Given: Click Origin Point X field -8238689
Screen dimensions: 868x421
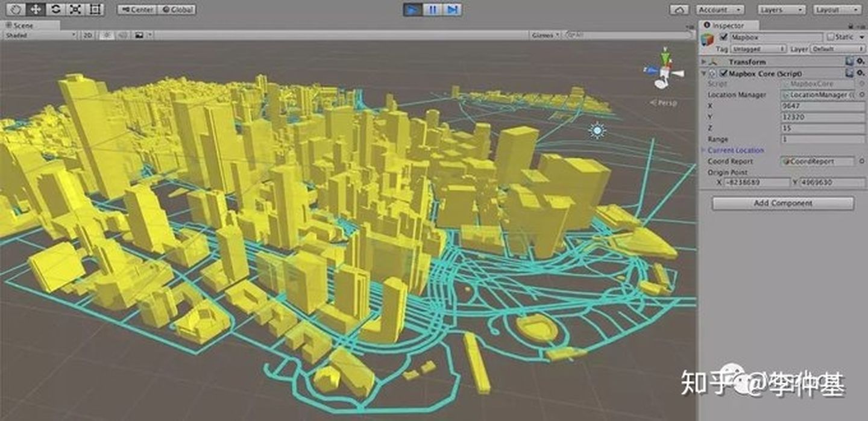Looking at the screenshot, I should click(x=756, y=182).
